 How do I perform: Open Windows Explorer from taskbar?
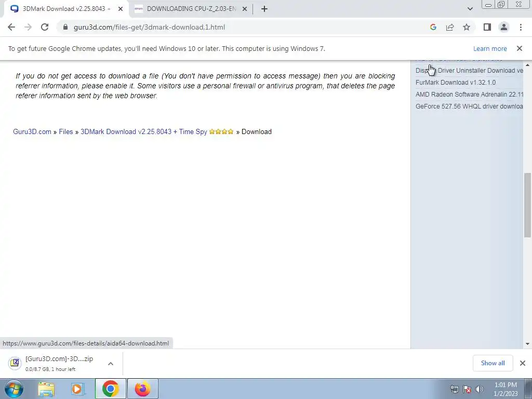46,389
